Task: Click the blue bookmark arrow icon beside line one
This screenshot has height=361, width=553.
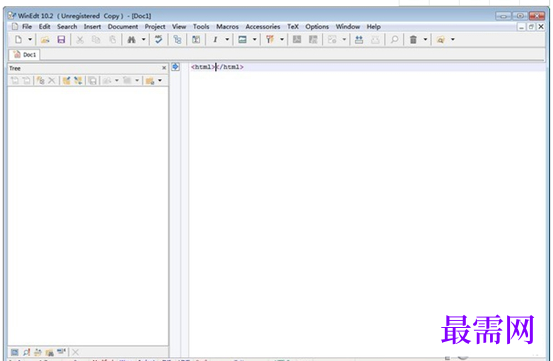Action: 175,67
